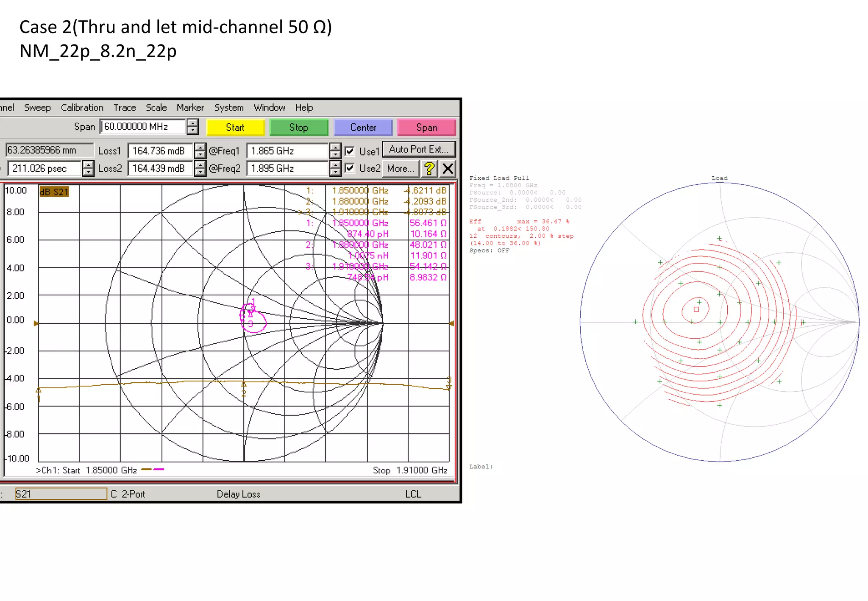Click the Specs: OFF text
Viewport: 868px width, 601px height.
coord(489,250)
